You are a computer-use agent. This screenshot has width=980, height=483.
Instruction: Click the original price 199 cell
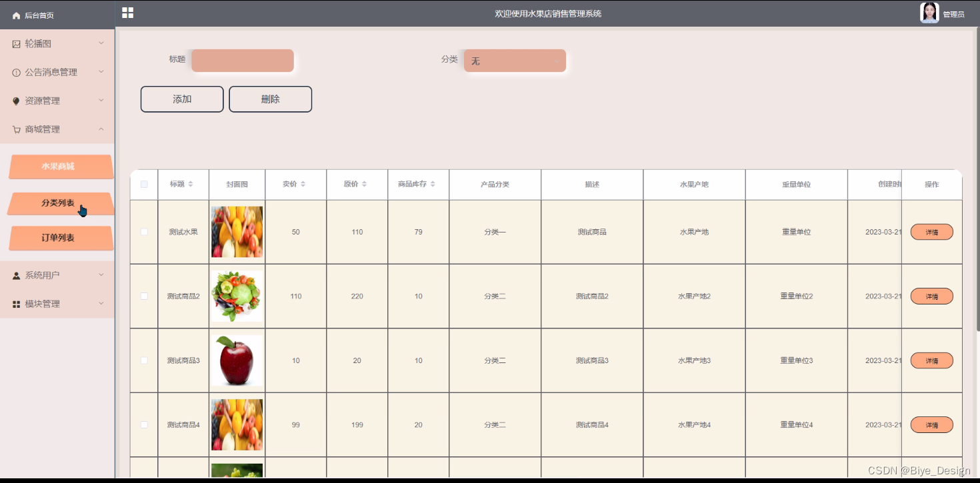click(x=357, y=425)
